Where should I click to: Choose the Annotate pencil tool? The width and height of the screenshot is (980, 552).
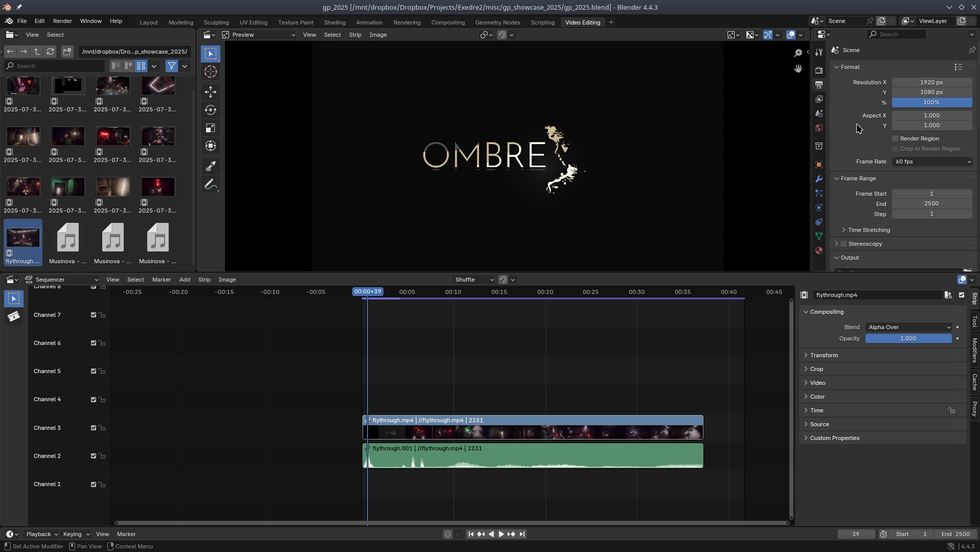[x=211, y=185]
